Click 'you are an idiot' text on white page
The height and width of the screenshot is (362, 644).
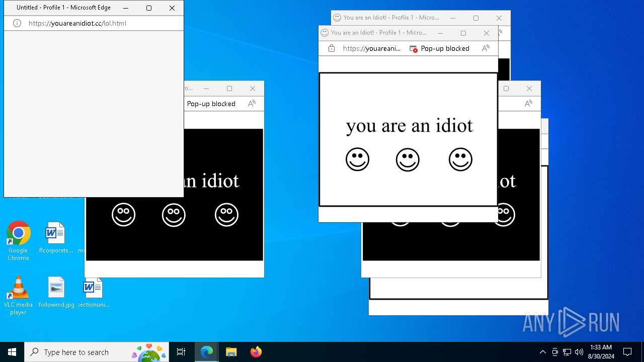tap(410, 125)
